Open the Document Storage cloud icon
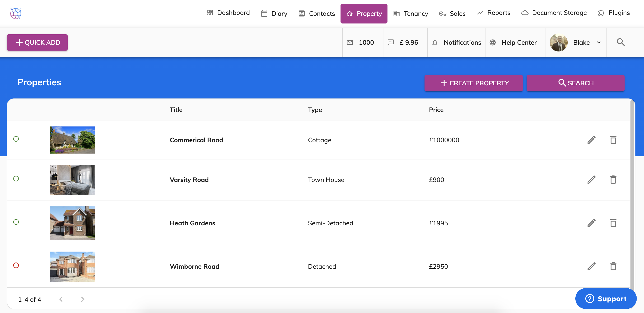Screen dimensions: 644x313 pyautogui.click(x=525, y=13)
